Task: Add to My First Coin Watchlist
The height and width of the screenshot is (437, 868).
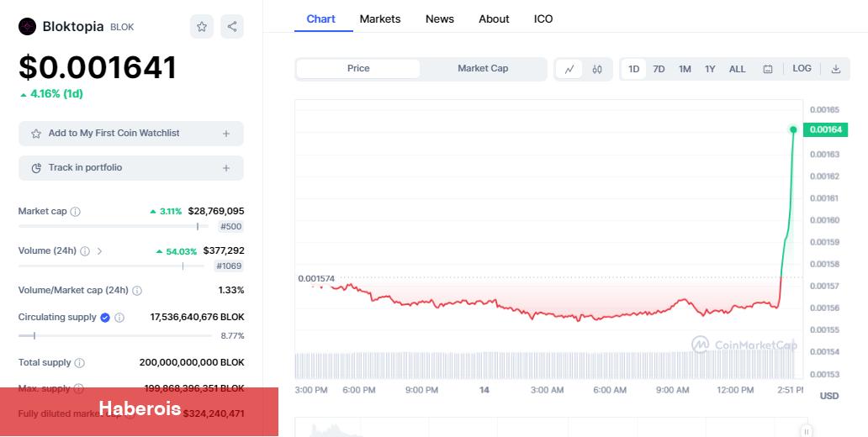Action: point(131,134)
